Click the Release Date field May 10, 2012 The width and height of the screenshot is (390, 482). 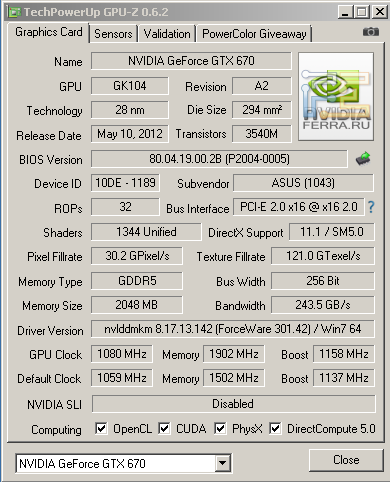coord(130,134)
